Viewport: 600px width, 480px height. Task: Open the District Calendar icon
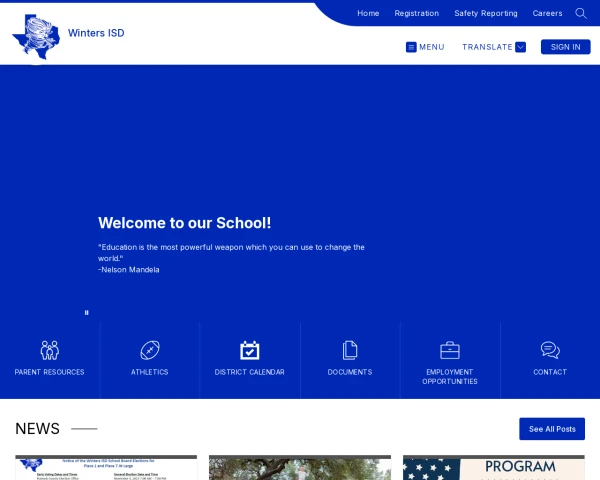[x=249, y=350]
